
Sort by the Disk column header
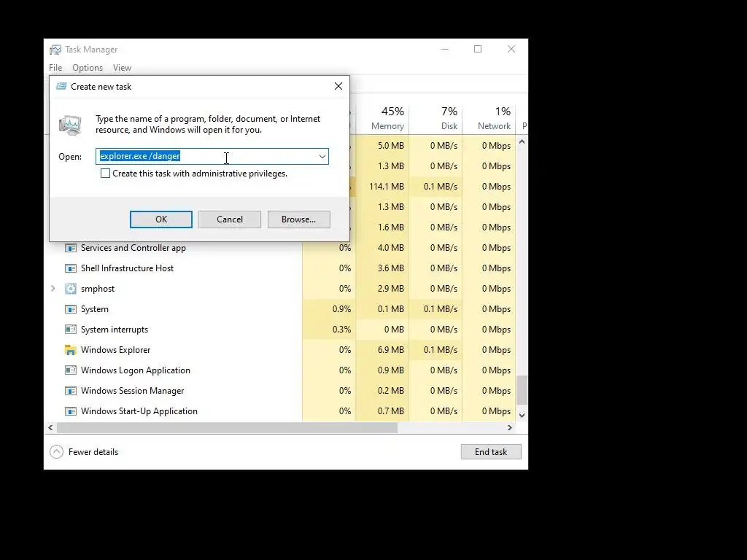click(436, 117)
